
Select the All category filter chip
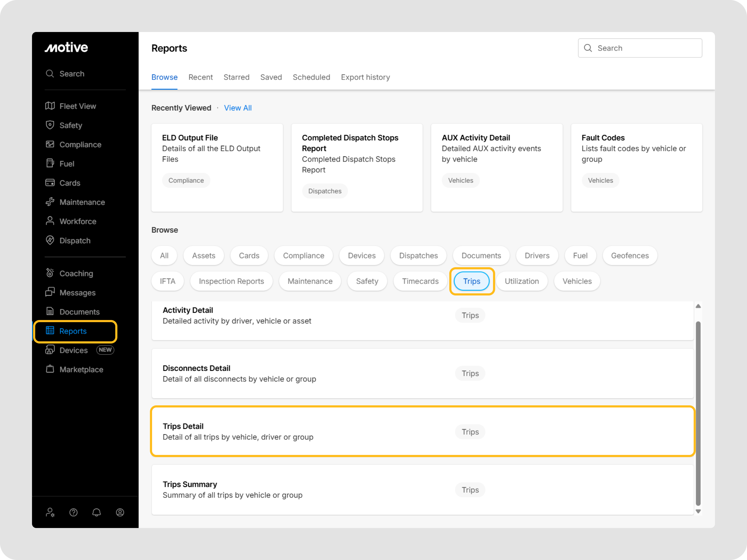click(164, 255)
